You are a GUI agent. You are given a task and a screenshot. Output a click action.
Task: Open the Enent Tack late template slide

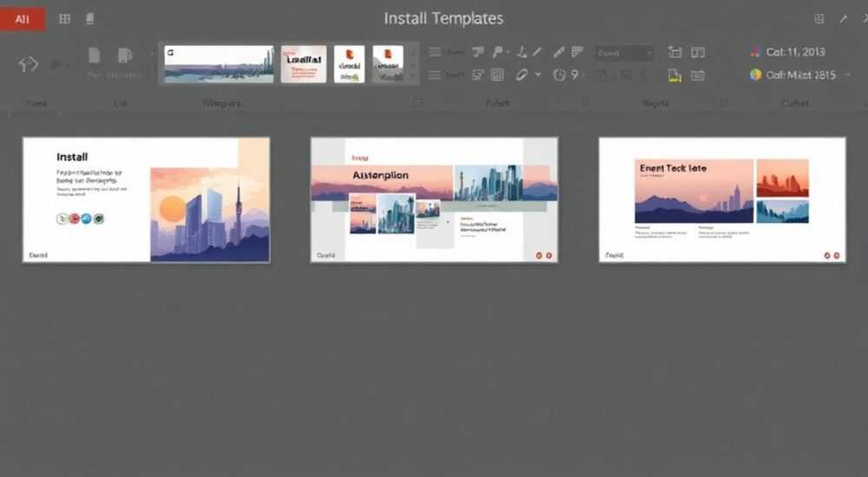(722, 199)
